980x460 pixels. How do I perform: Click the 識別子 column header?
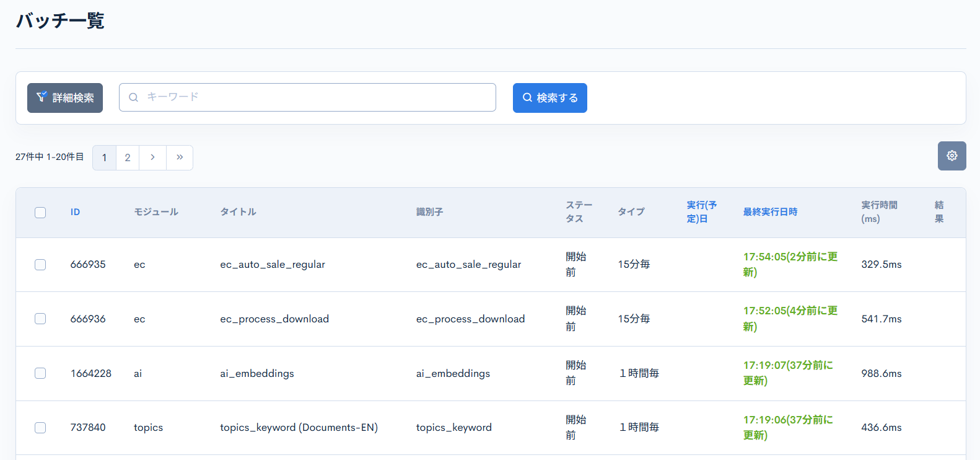429,212
